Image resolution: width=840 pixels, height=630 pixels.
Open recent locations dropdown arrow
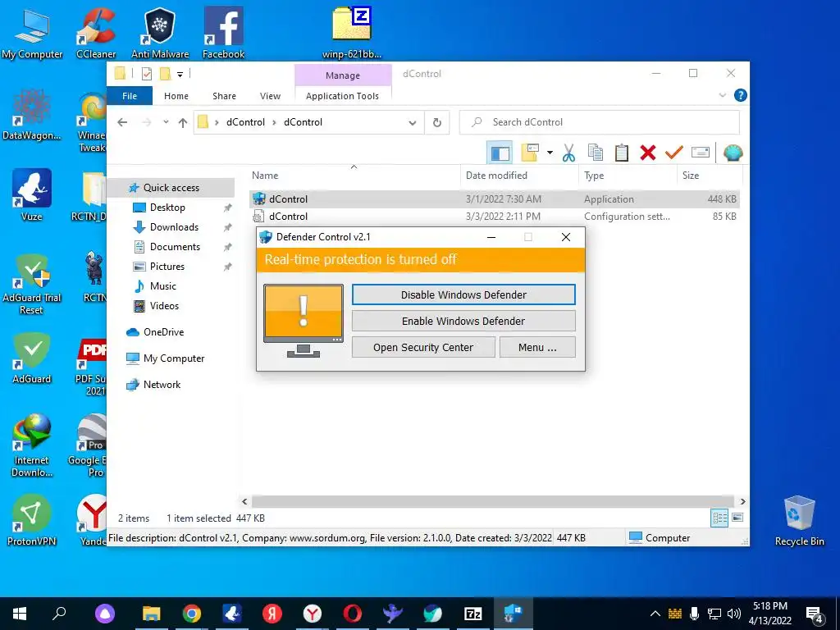[166, 122]
